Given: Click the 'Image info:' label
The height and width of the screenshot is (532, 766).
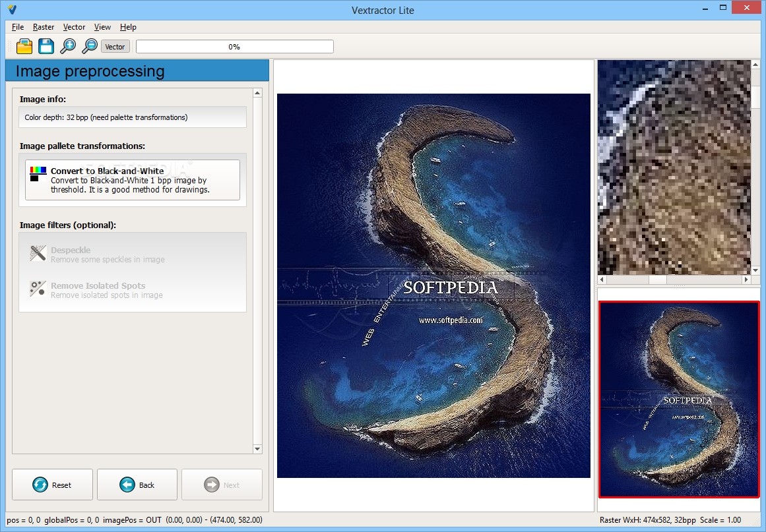Looking at the screenshot, I should [x=42, y=99].
